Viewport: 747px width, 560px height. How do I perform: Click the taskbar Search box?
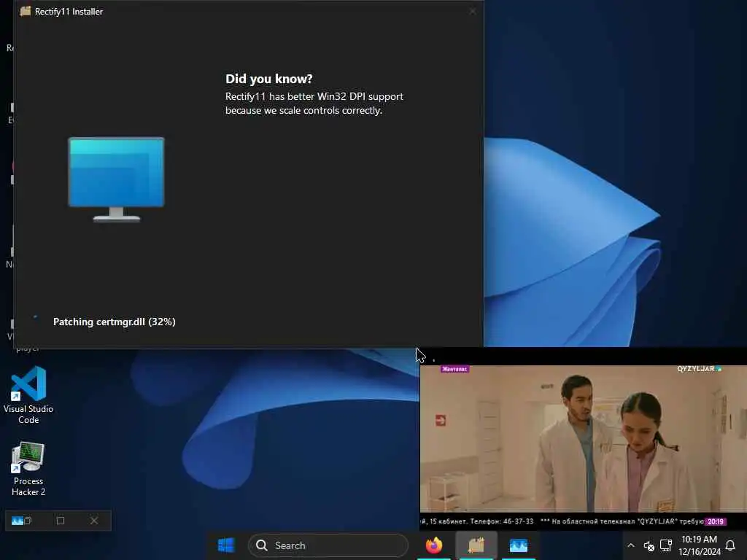(x=328, y=545)
